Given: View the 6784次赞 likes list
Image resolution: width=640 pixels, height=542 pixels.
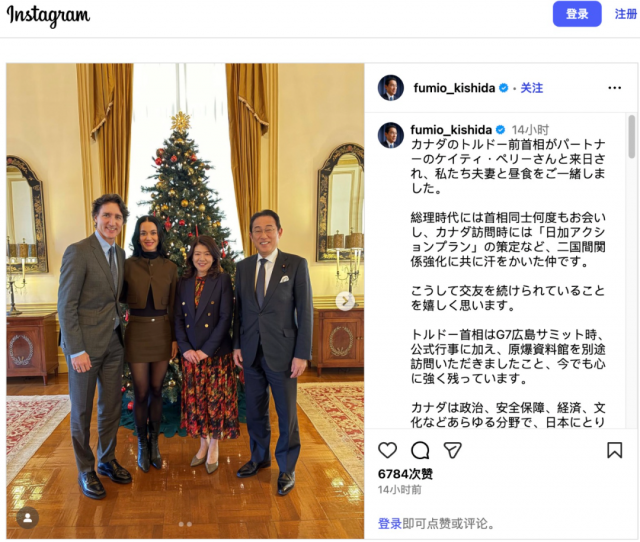Looking at the screenshot, I should [405, 474].
